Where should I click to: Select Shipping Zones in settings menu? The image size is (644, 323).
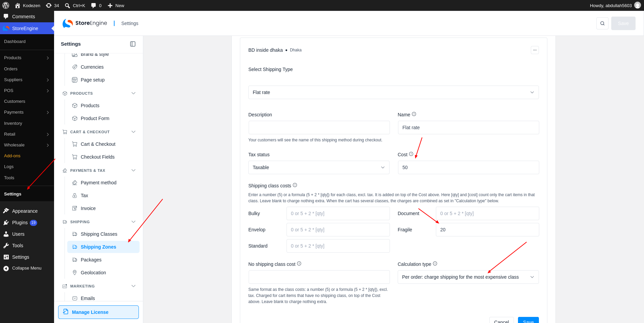click(x=103, y=247)
